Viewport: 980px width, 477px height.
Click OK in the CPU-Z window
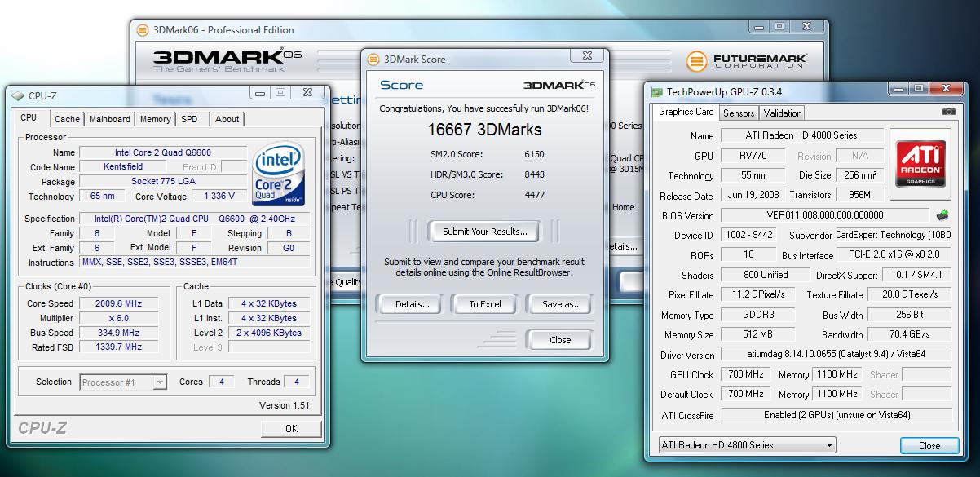click(291, 428)
